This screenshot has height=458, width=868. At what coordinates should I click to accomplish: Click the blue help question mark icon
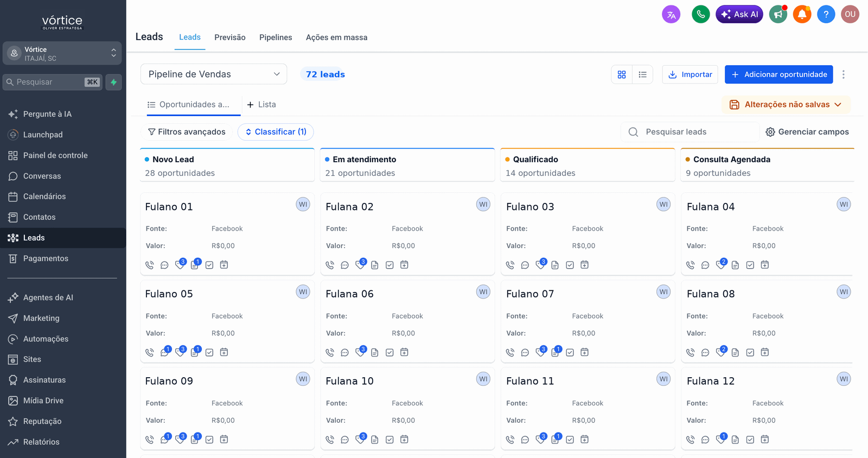click(826, 15)
